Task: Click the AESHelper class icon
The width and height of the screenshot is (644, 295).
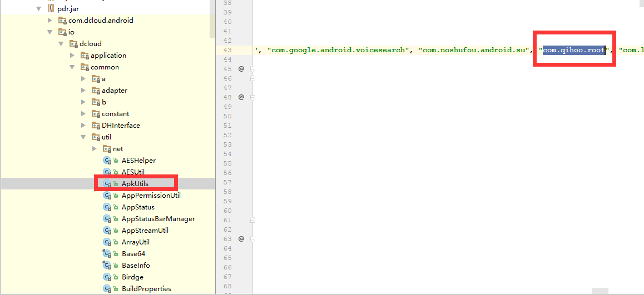Action: [x=107, y=161]
